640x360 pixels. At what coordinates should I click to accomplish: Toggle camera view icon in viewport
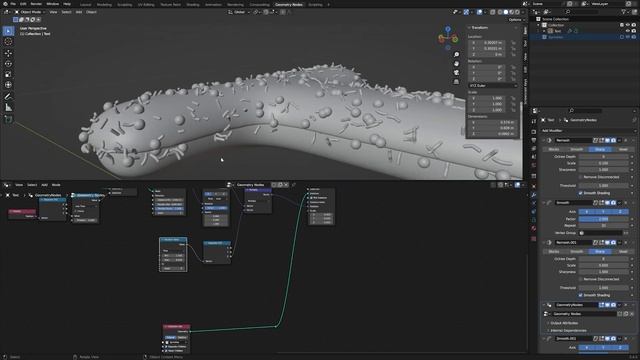click(456, 73)
